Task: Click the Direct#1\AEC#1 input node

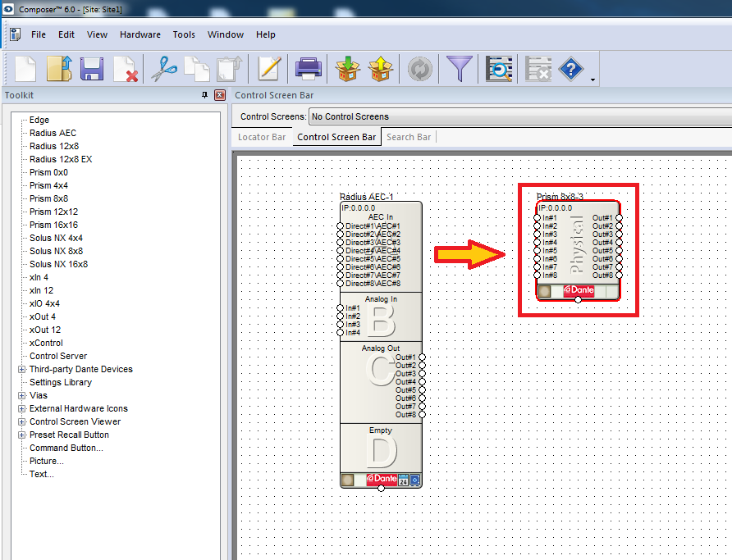Action: [340, 226]
